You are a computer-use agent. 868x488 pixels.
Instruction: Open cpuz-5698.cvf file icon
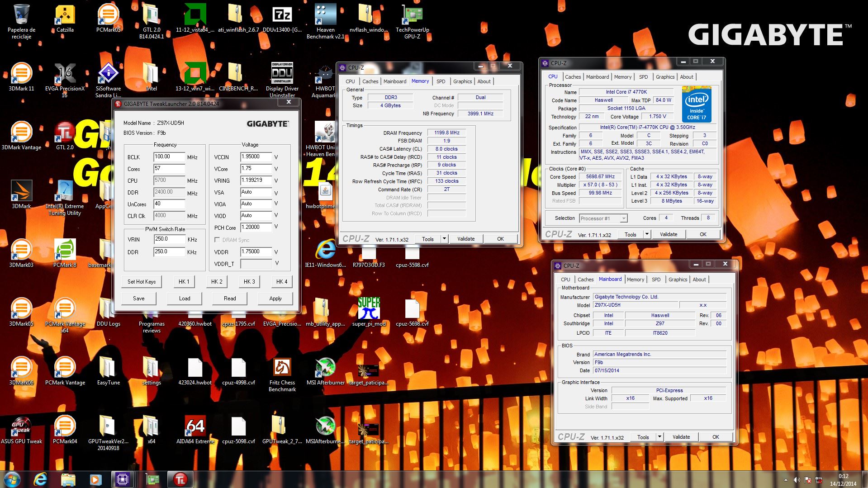(x=412, y=312)
